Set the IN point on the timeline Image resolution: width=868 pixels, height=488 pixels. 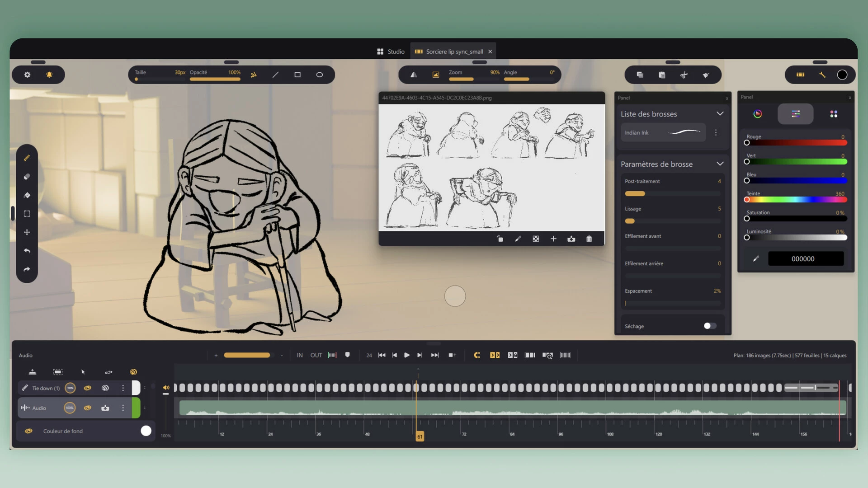point(300,355)
